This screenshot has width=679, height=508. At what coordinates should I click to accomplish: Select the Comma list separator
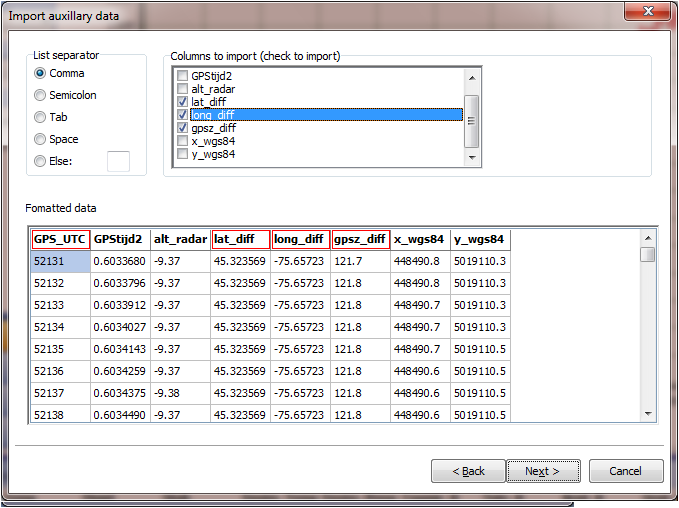(x=40, y=73)
